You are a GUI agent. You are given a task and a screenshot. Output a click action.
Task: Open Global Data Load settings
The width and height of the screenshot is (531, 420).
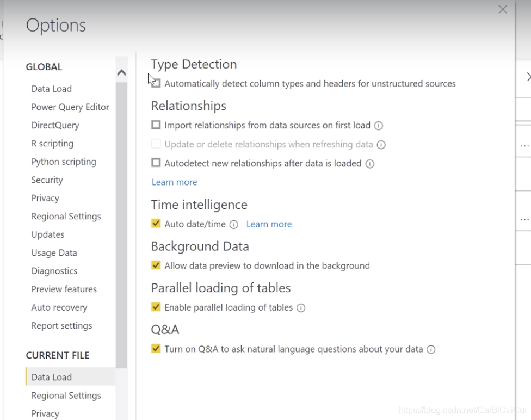coord(52,89)
